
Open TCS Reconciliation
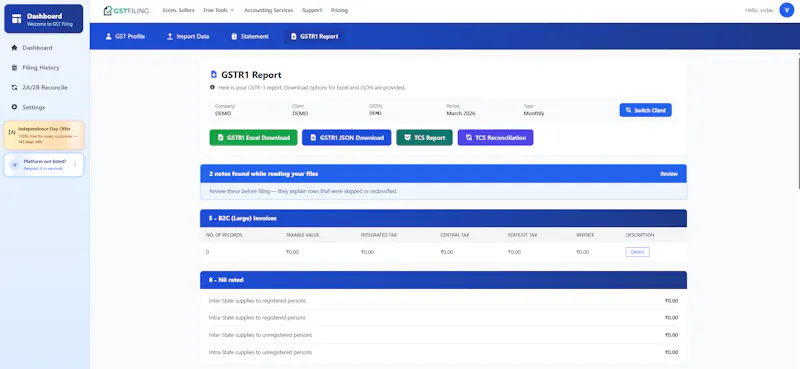(495, 138)
